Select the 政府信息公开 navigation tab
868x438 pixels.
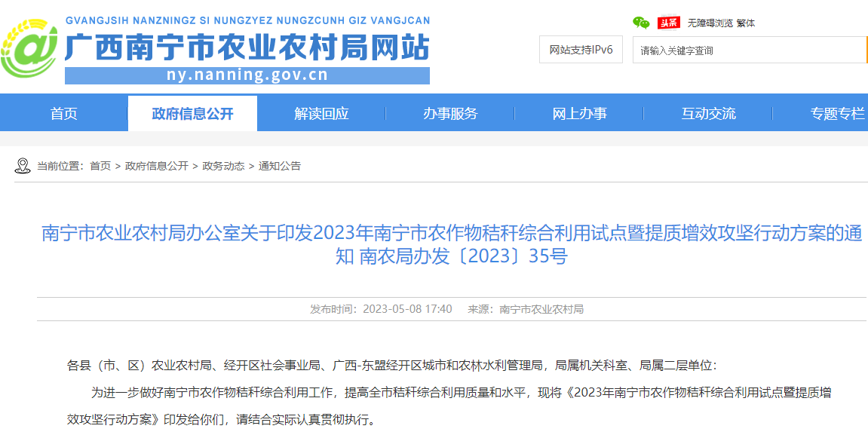pyautogui.click(x=192, y=114)
